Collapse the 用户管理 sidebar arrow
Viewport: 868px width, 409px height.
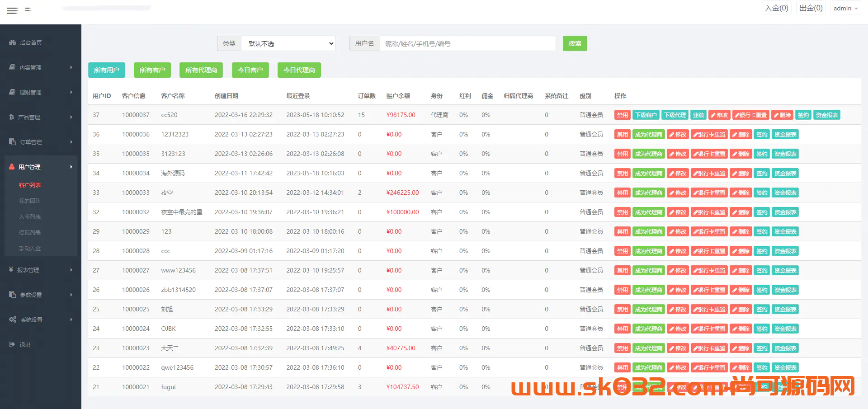[x=71, y=167]
